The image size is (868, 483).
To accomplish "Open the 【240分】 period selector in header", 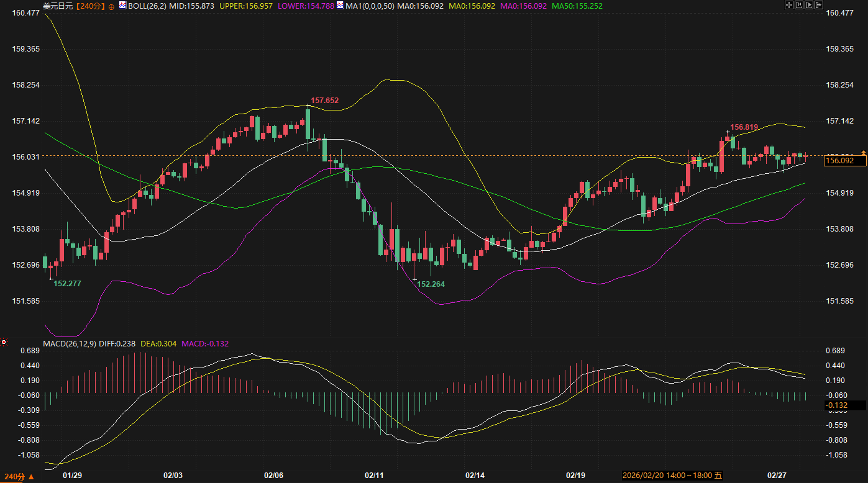I will pos(92,6).
